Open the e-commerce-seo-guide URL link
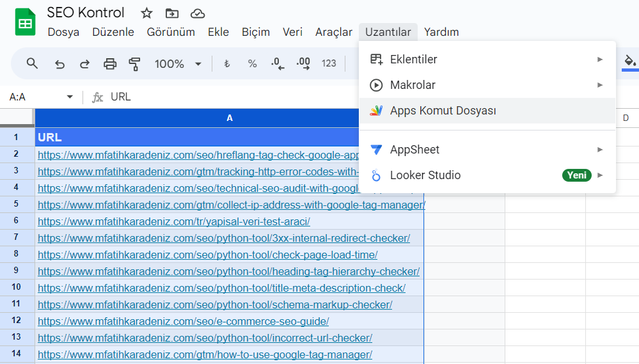639x364 pixels. 183,321
